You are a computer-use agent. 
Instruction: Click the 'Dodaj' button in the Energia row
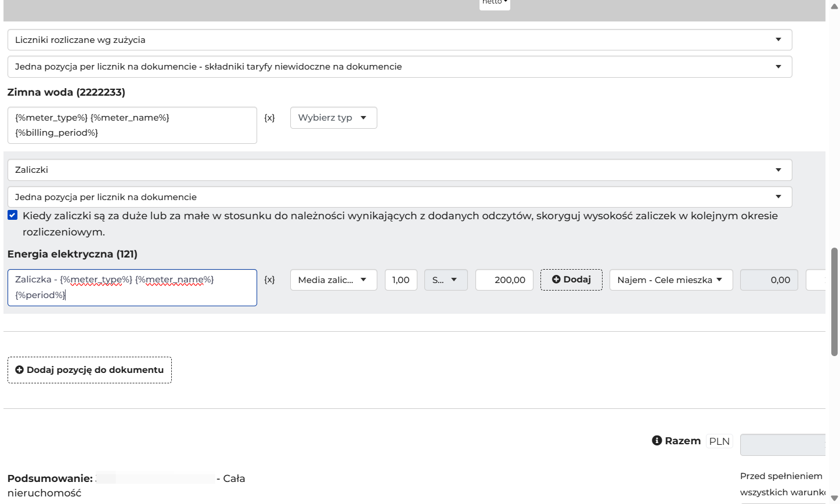571,280
